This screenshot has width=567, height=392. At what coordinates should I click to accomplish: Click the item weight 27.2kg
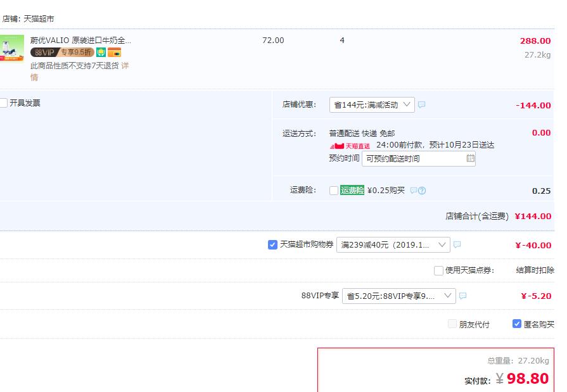[x=537, y=55]
